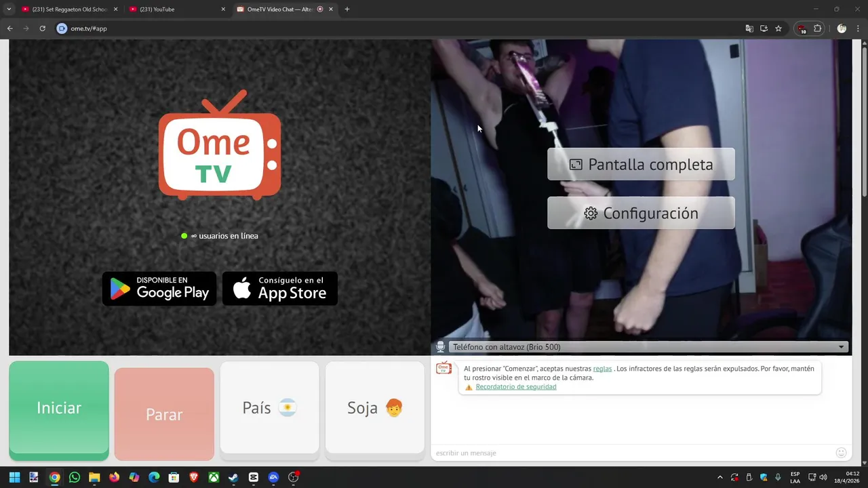
Task: Go back in browser history
Action: [x=10, y=28]
